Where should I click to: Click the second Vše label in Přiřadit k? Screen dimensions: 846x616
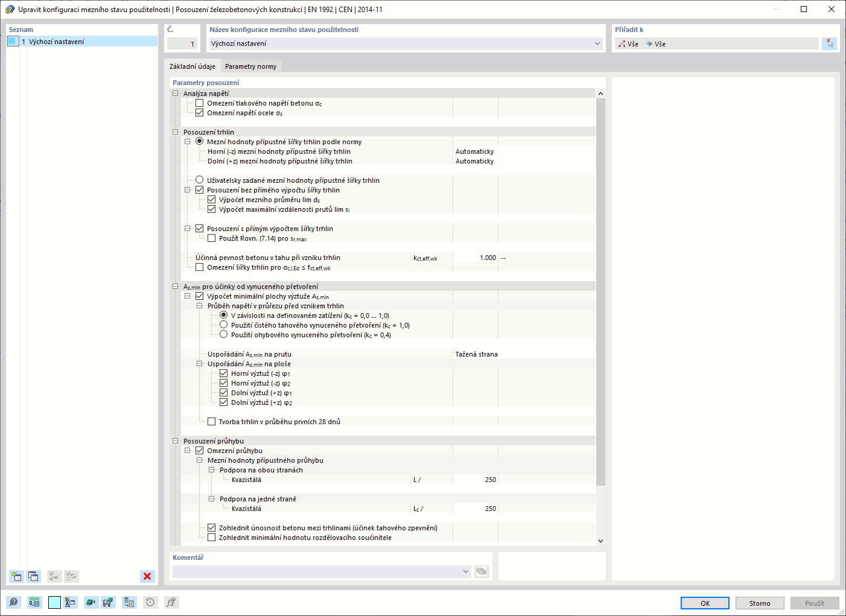click(x=660, y=44)
